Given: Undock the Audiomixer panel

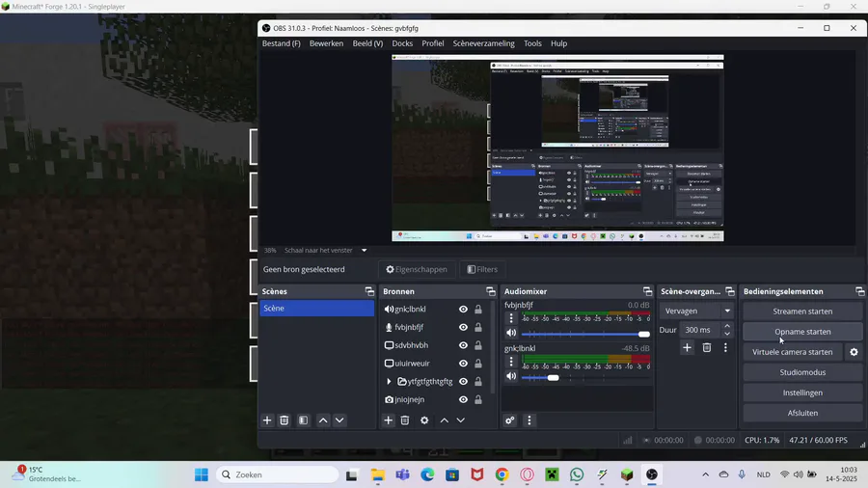Looking at the screenshot, I should tap(647, 291).
